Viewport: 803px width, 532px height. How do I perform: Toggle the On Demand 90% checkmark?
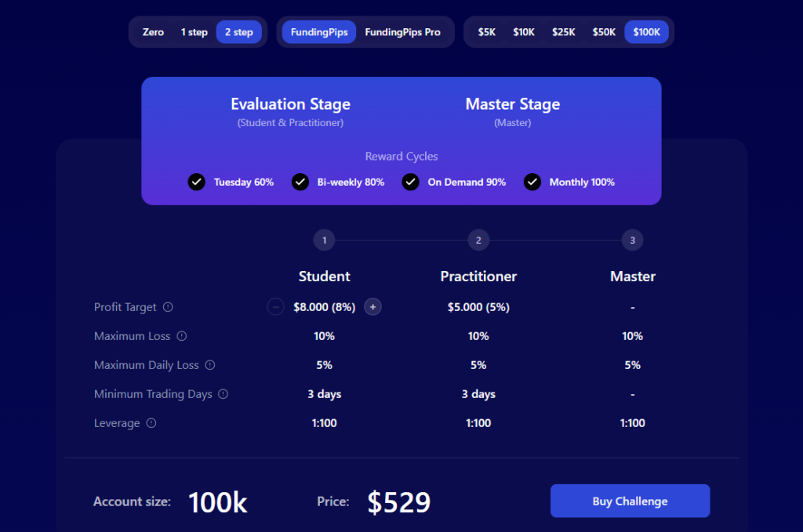point(410,182)
